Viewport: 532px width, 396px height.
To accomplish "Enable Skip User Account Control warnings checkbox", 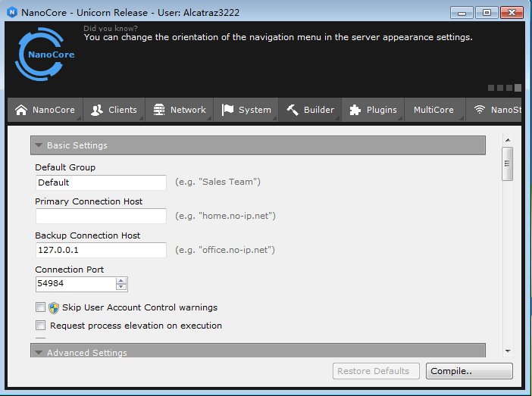I will (x=40, y=307).
